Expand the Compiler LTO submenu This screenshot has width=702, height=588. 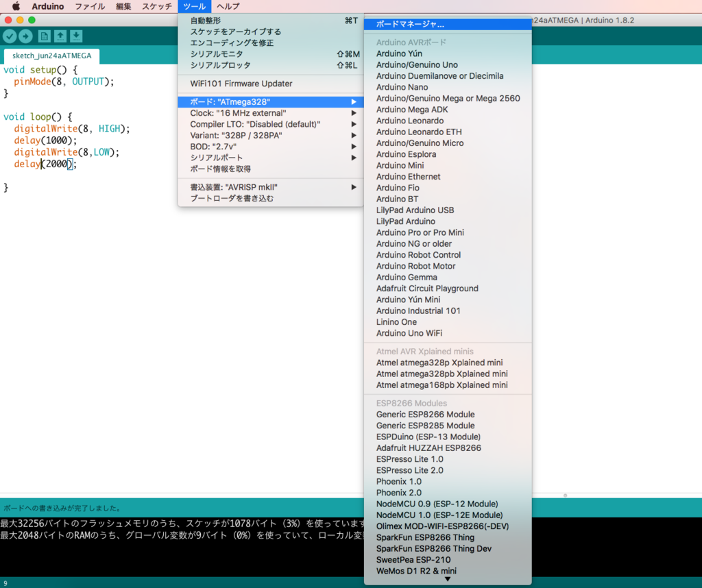[270, 125]
